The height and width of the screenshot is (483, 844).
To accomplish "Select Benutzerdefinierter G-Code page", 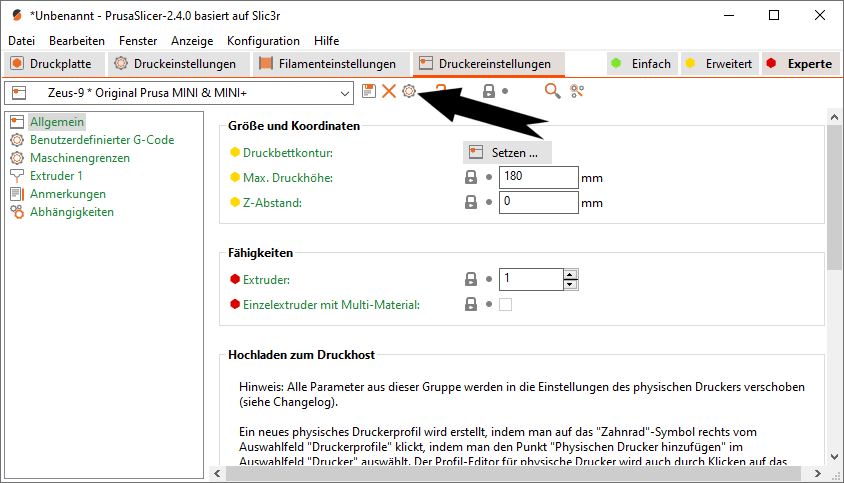I will 102,139.
